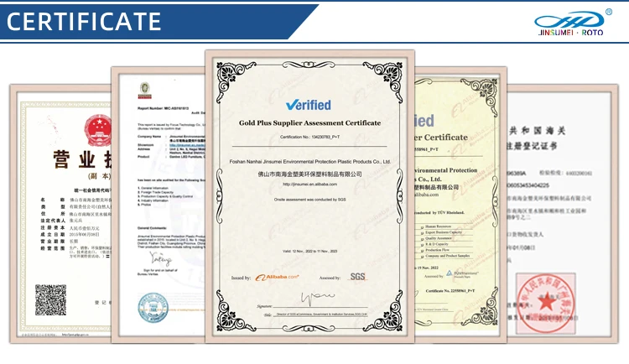Click 'Foshan Nanhai Jinsumei Environmental Protection' company name
This screenshot has height=364, width=629.
pos(309,161)
